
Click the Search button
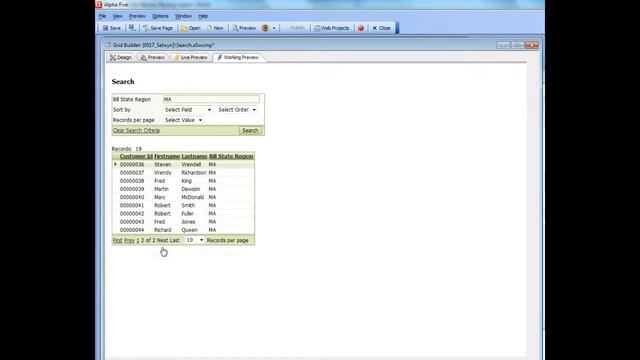250,131
